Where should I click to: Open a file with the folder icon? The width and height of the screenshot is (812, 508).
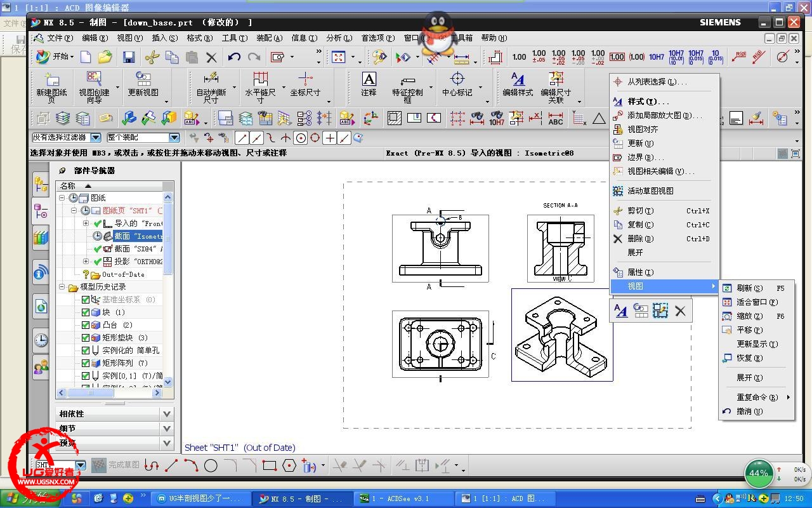coord(105,57)
